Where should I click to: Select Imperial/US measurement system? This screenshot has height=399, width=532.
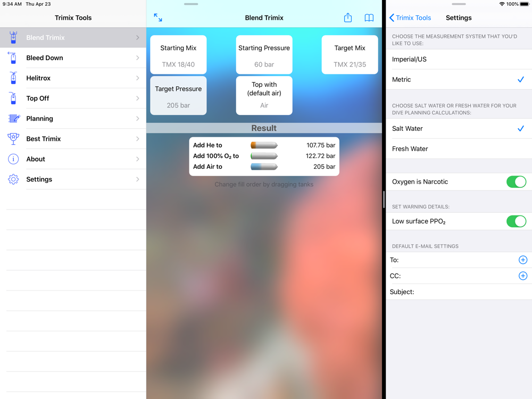[459, 60]
